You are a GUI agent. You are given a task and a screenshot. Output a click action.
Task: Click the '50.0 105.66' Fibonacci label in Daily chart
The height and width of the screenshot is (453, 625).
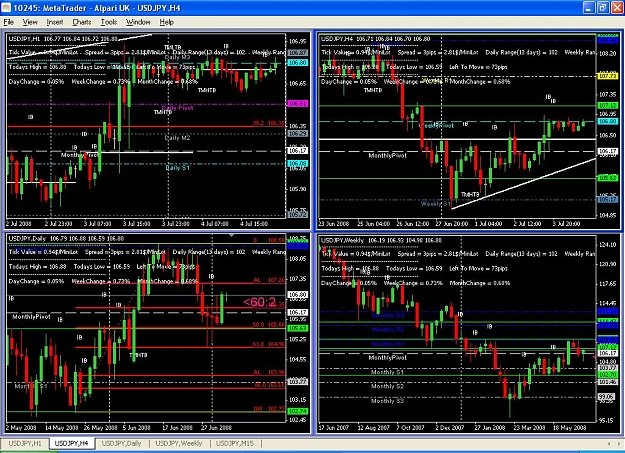(269, 325)
